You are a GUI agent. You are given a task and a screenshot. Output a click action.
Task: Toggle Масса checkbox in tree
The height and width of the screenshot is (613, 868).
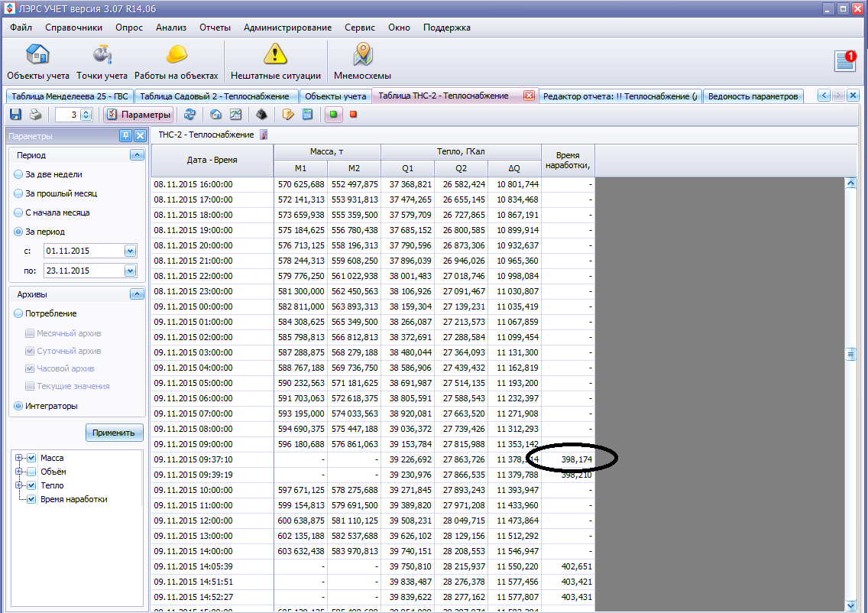coord(31,458)
